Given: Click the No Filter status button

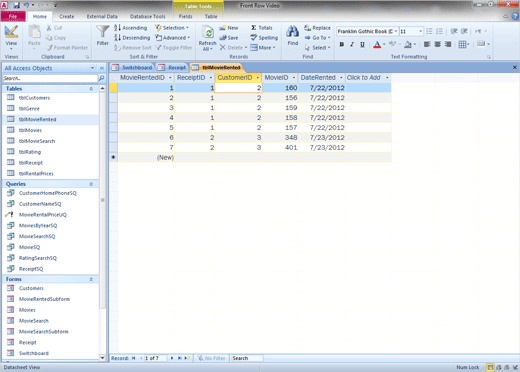Looking at the screenshot, I should (x=211, y=358).
